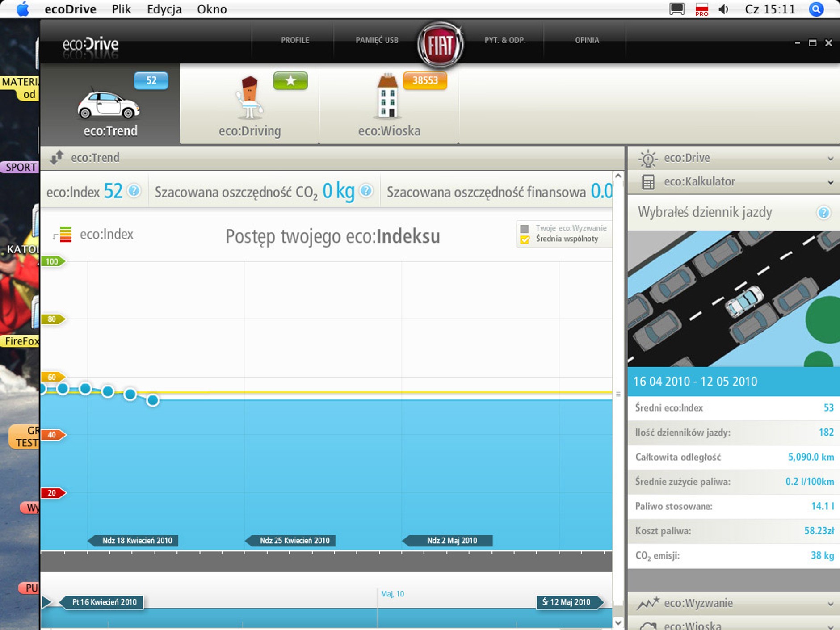Click the volume icon in menu bar

click(x=723, y=9)
